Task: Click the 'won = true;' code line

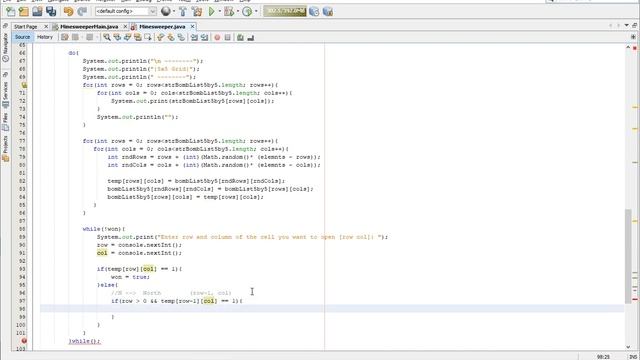Action: tap(130, 277)
